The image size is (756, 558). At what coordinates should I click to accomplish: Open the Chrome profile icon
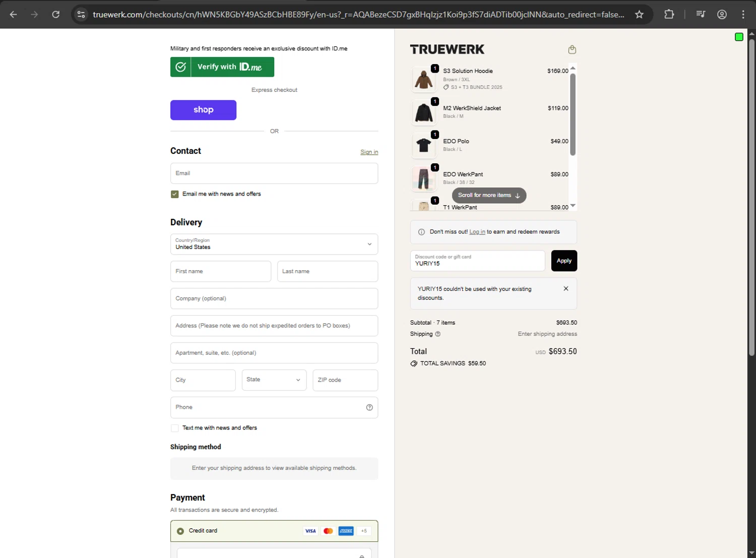point(722,15)
